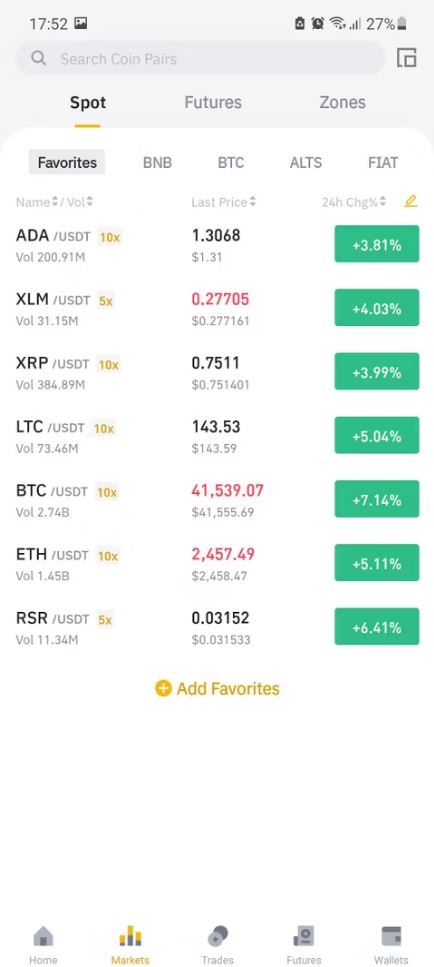Tap the layout switch icon beside search

[406, 58]
